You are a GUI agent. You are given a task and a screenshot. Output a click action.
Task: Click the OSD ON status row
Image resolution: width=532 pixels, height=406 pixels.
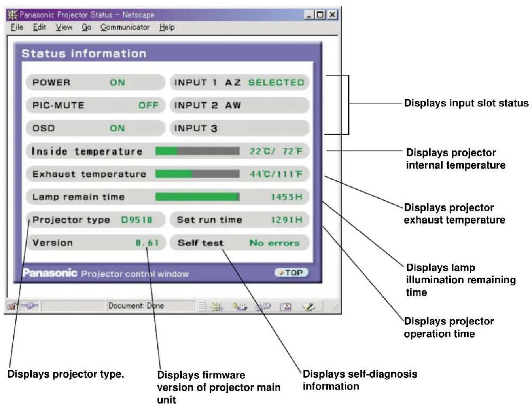click(x=95, y=128)
